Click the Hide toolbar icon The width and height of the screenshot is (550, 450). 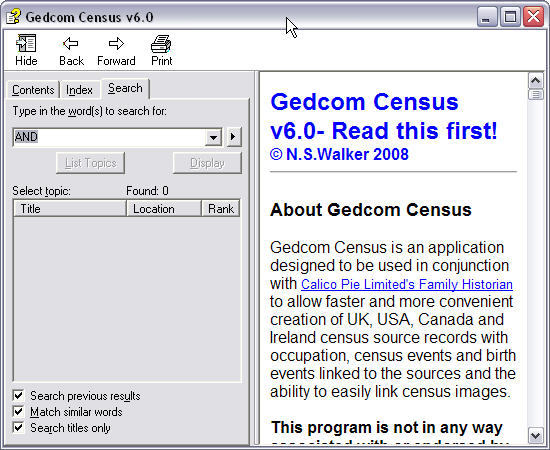pos(26,50)
